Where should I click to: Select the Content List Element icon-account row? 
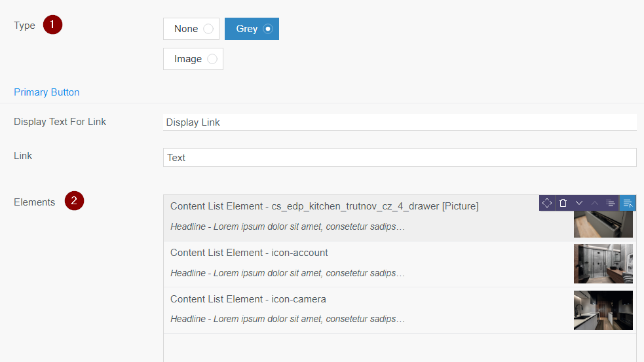[400, 264]
